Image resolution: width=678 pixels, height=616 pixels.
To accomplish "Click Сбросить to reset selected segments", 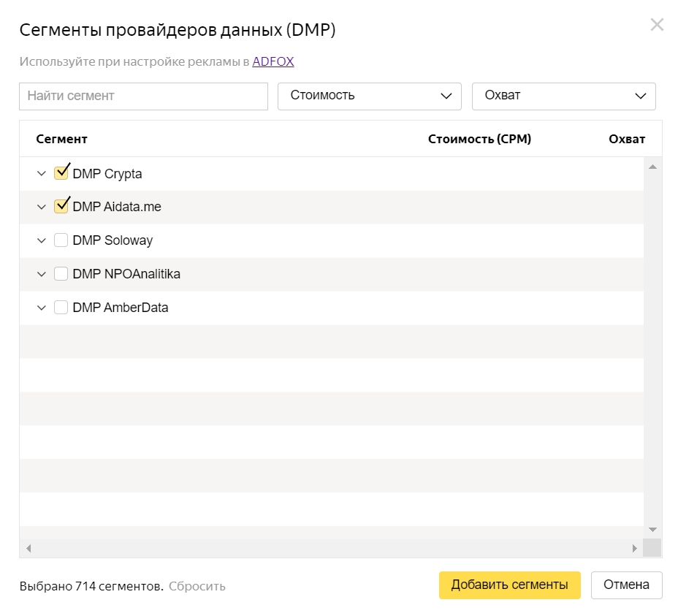I will [197, 585].
